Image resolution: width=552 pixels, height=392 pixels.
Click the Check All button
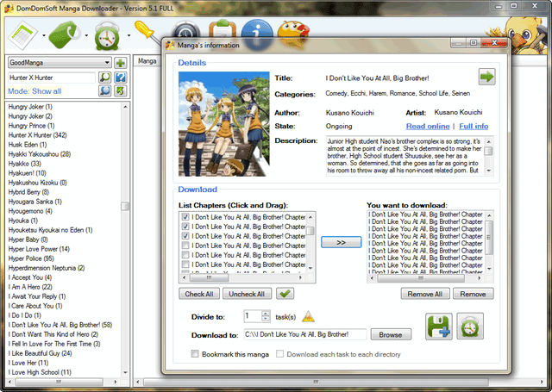pos(199,294)
